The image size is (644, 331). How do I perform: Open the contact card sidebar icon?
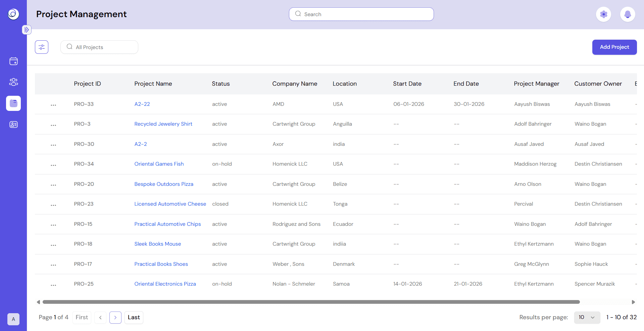[x=13, y=125]
